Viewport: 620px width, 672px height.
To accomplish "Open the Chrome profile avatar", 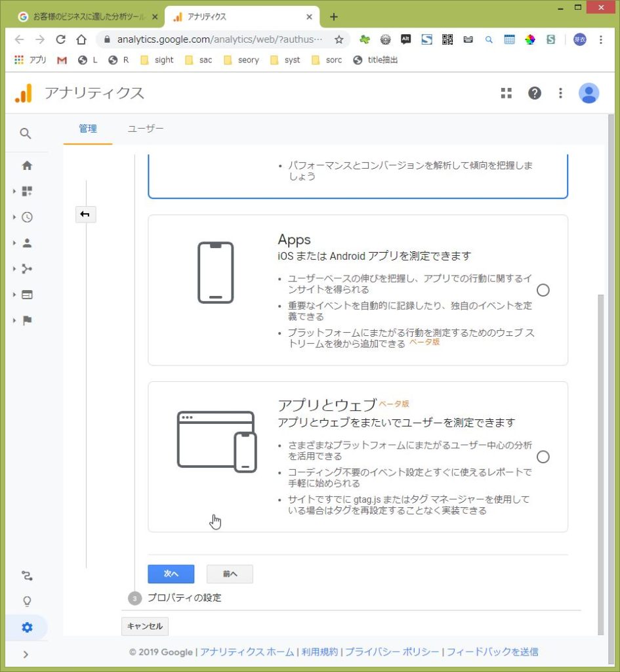I will coord(580,39).
